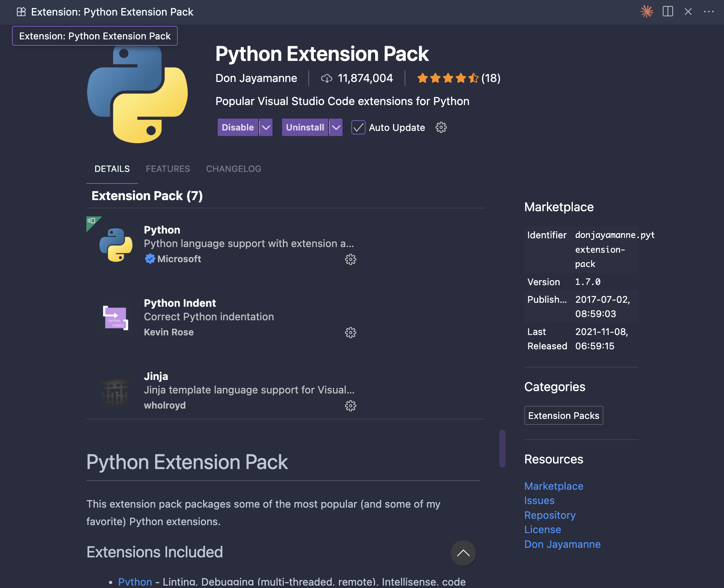Open the more actions ellipsis menu
The image size is (724, 588).
click(709, 12)
